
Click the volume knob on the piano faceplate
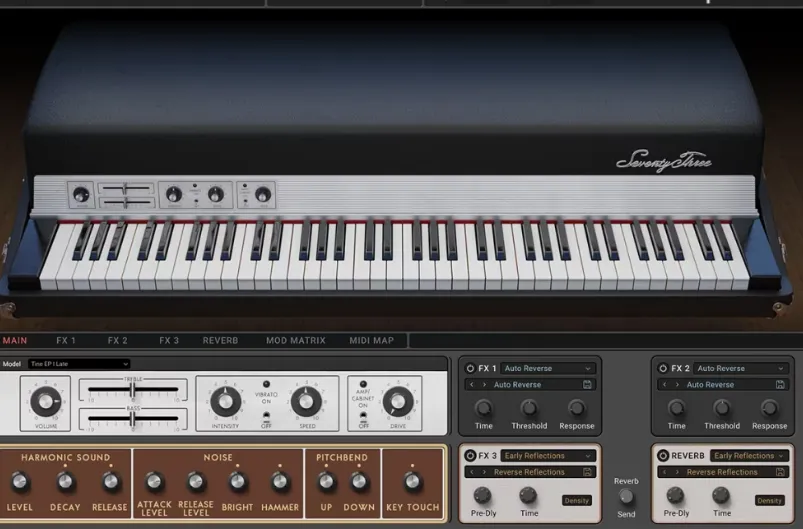(81, 195)
